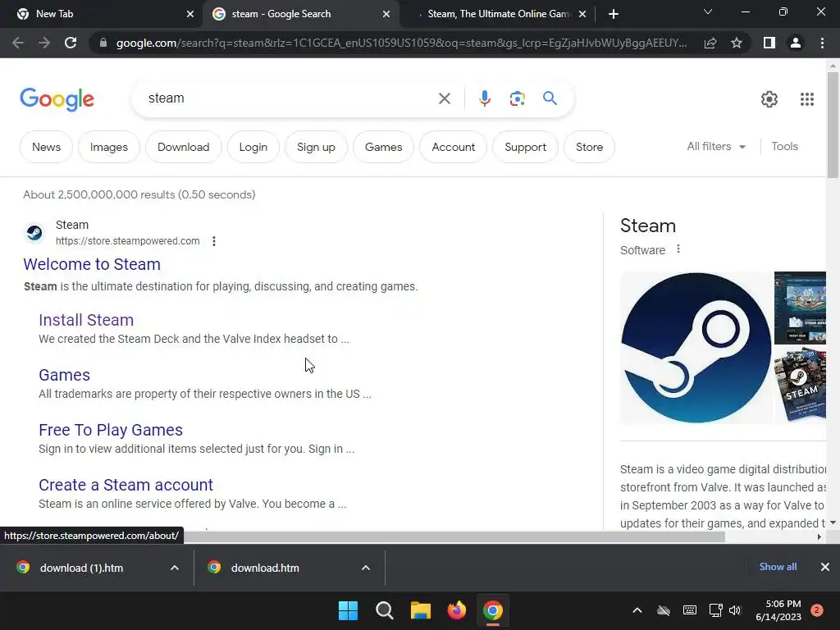Open the Chrome side panel
The height and width of the screenshot is (630, 840).
[769, 43]
